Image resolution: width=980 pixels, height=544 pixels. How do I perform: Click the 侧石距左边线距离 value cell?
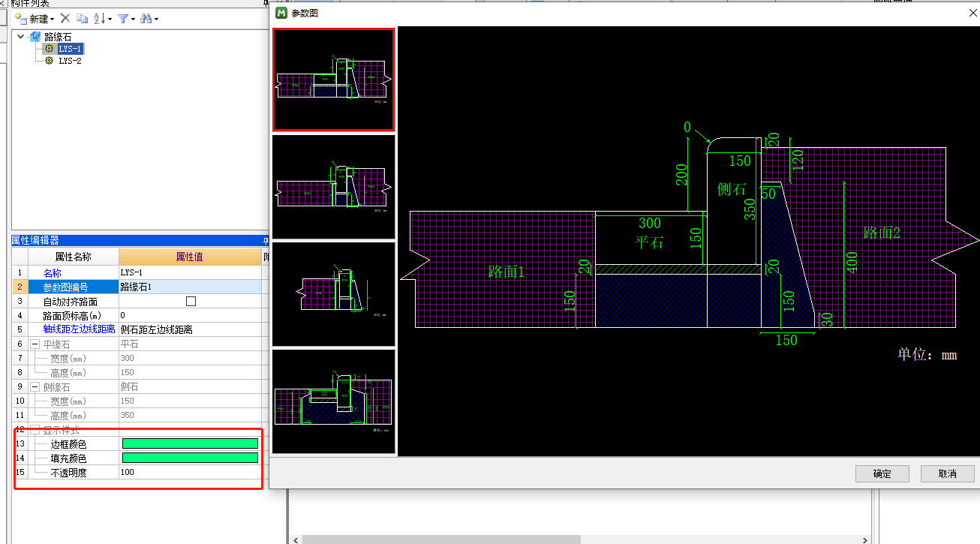pyautogui.click(x=190, y=329)
